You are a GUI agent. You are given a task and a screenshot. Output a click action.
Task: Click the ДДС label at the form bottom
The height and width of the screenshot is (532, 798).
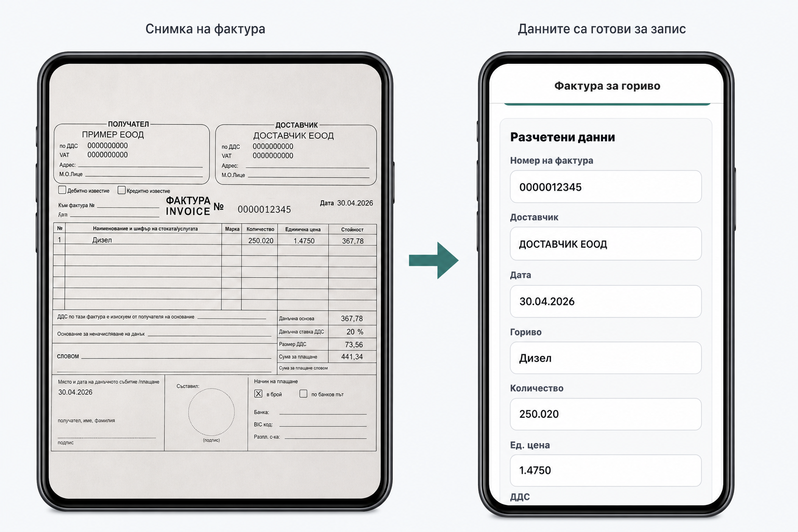(x=520, y=497)
